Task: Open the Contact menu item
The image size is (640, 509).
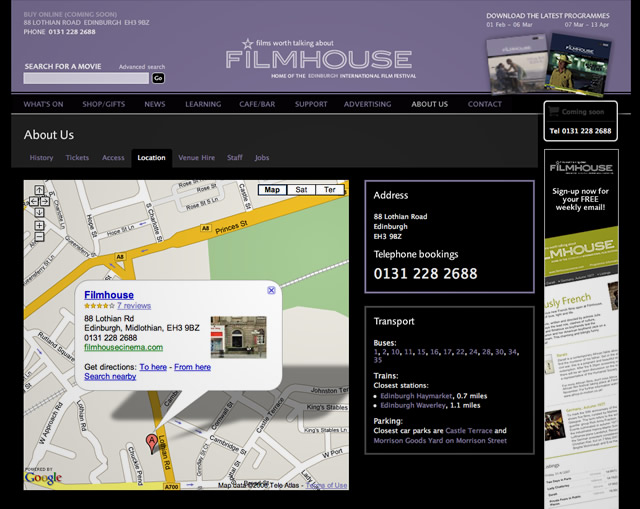Action: pos(484,104)
